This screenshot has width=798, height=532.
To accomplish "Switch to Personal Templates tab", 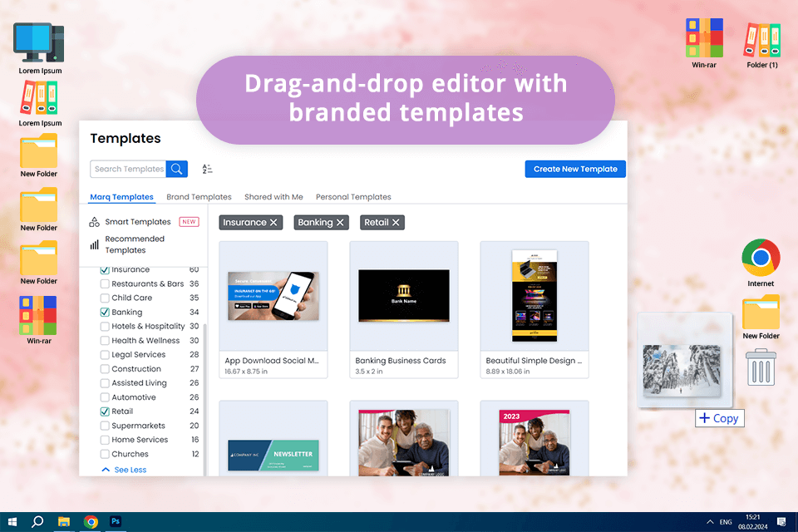I will tap(354, 197).
